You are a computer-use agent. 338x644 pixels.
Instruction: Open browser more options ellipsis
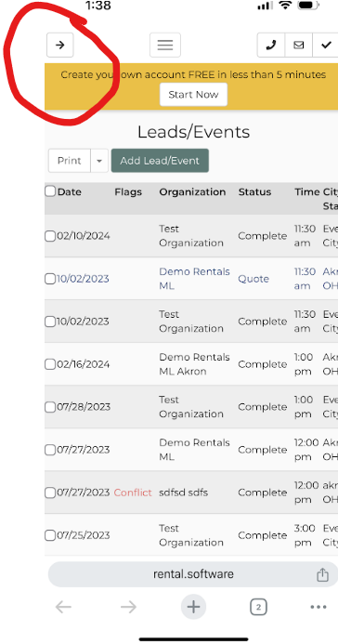pyautogui.click(x=318, y=607)
